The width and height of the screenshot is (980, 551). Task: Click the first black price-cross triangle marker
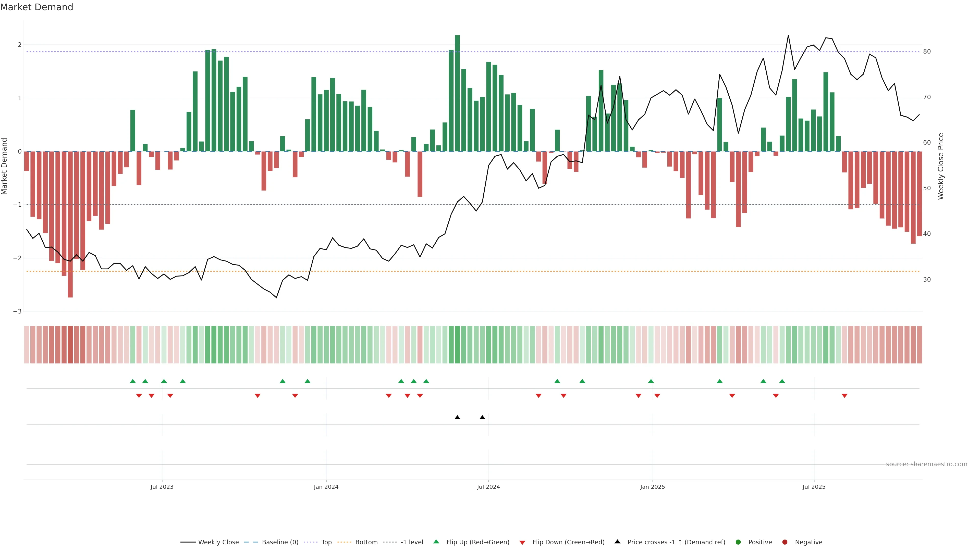[x=457, y=418]
